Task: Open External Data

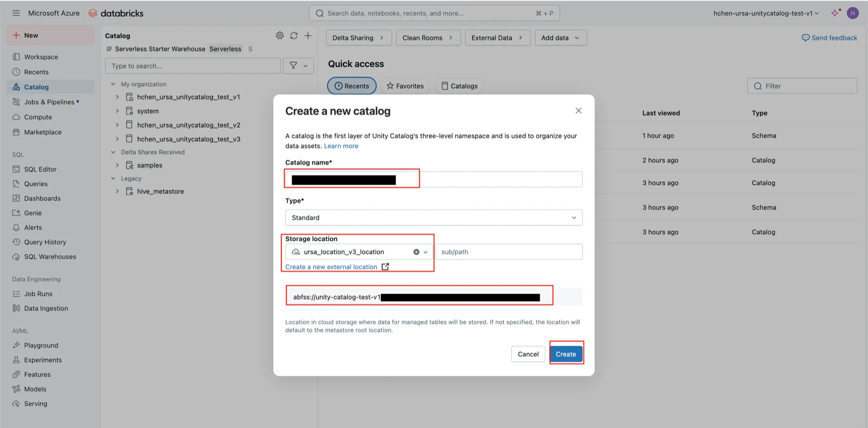Action: pyautogui.click(x=497, y=38)
